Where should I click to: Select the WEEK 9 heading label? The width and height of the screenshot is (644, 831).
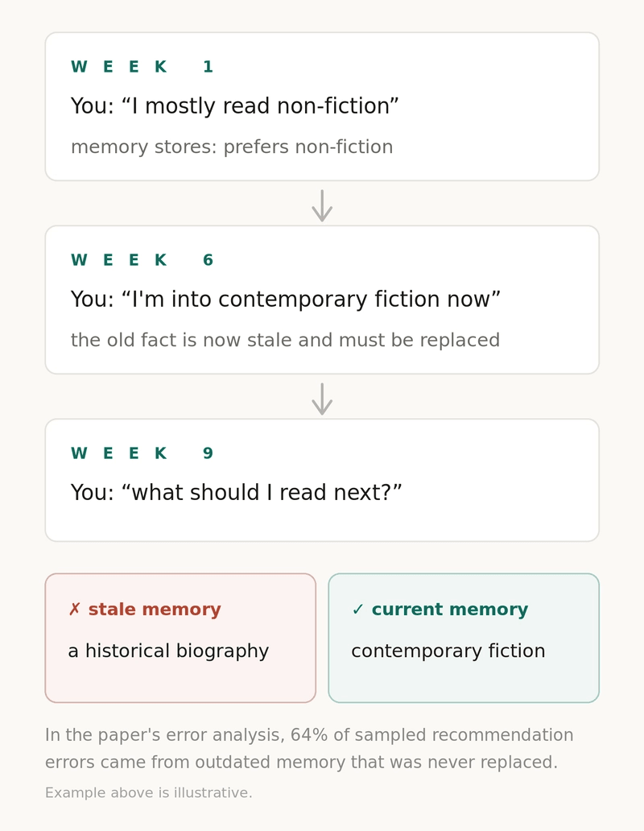142,453
